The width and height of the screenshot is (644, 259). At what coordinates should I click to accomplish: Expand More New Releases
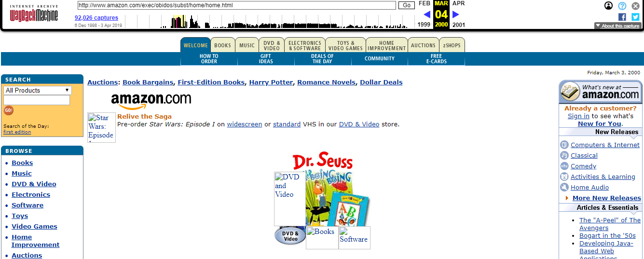click(607, 198)
